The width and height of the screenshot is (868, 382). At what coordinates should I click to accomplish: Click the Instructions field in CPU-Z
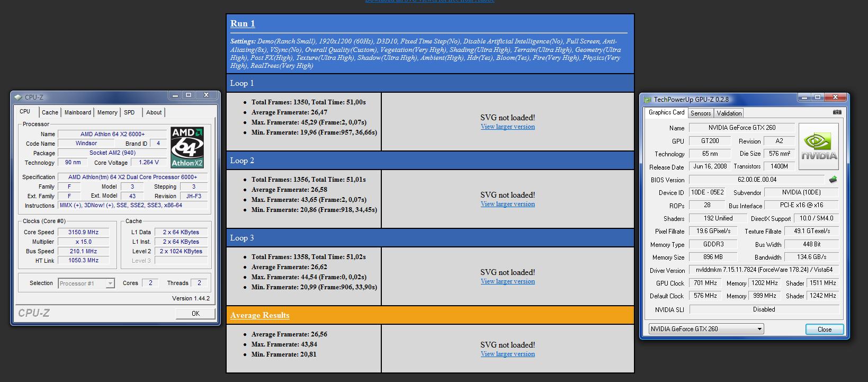tap(132, 206)
